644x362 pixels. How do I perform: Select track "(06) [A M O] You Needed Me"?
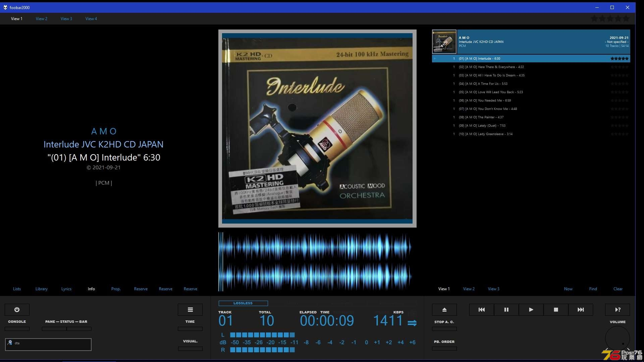coord(531,101)
